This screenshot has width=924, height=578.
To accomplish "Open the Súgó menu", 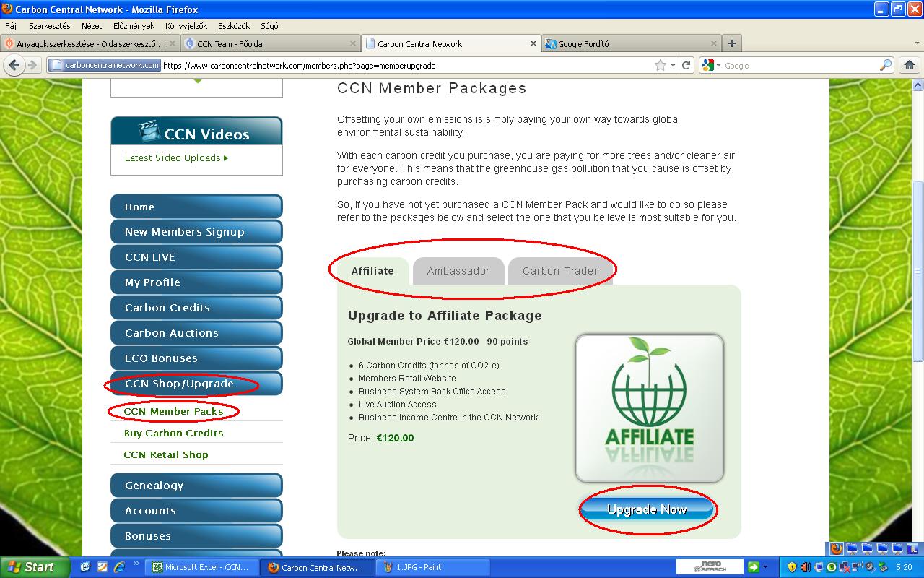I will (x=269, y=26).
